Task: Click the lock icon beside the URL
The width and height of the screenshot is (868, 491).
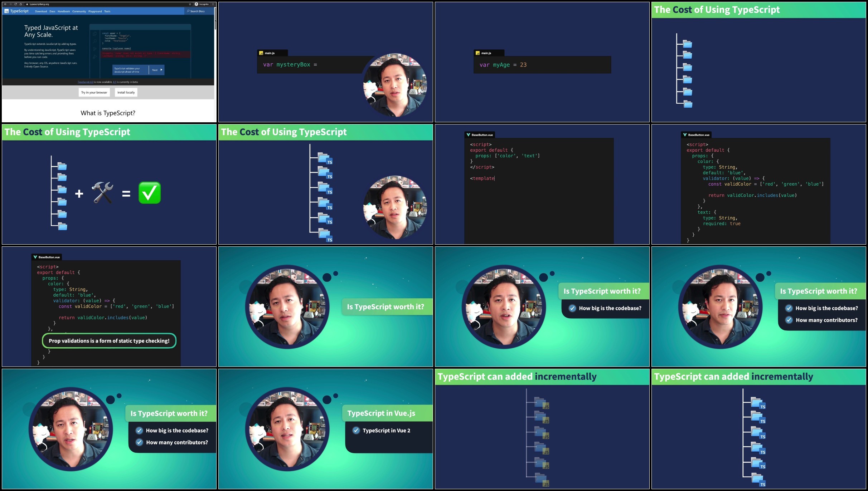Action: (x=27, y=4)
